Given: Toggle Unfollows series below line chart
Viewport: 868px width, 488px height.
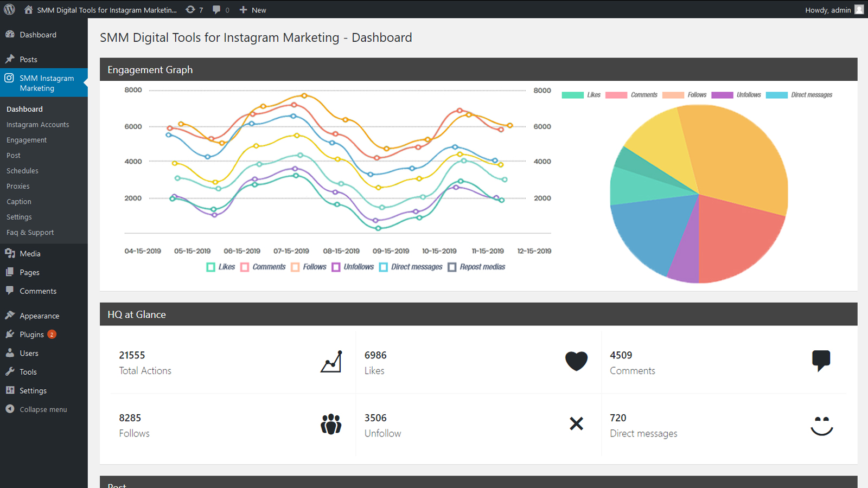Looking at the screenshot, I should click(353, 267).
